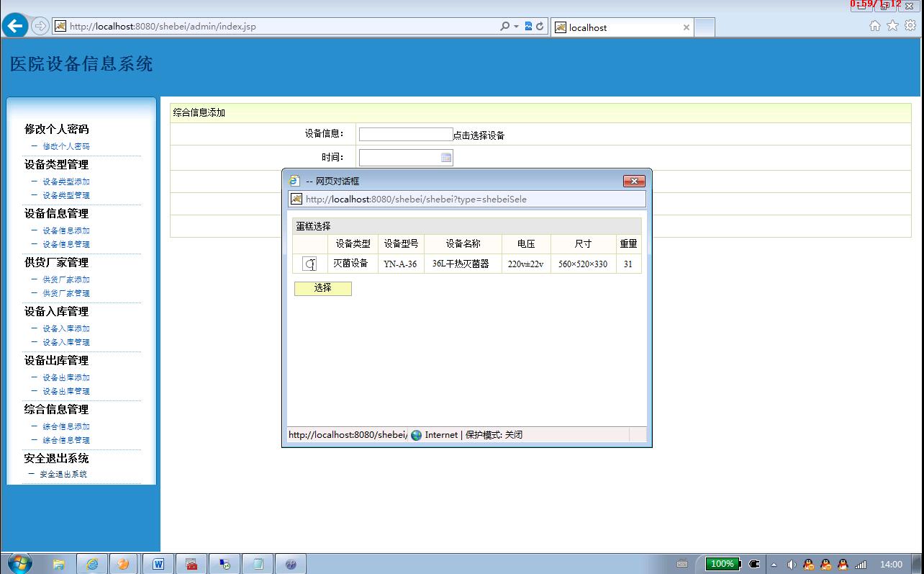Viewport: 924px width, 574px height.
Task: Click the 选择 button in dialog
Action: 323,288
